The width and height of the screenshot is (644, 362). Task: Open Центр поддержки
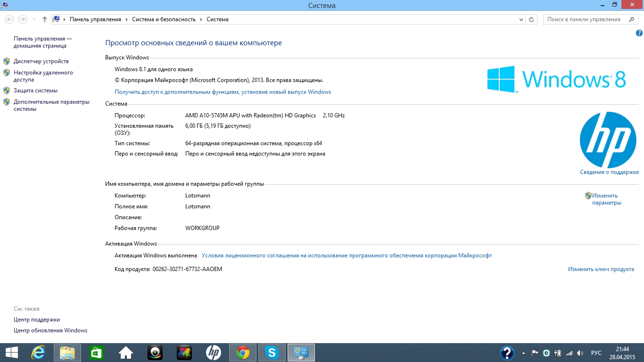pyautogui.click(x=37, y=320)
